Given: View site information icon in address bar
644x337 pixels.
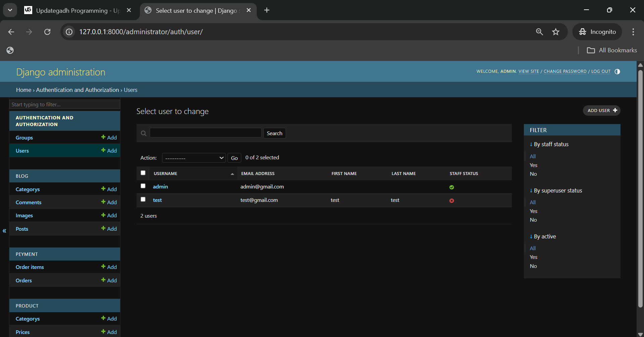Looking at the screenshot, I should coord(69,32).
